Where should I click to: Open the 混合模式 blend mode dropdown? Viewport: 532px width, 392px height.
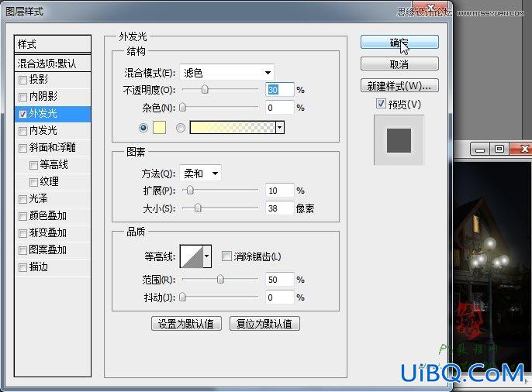[x=226, y=73]
